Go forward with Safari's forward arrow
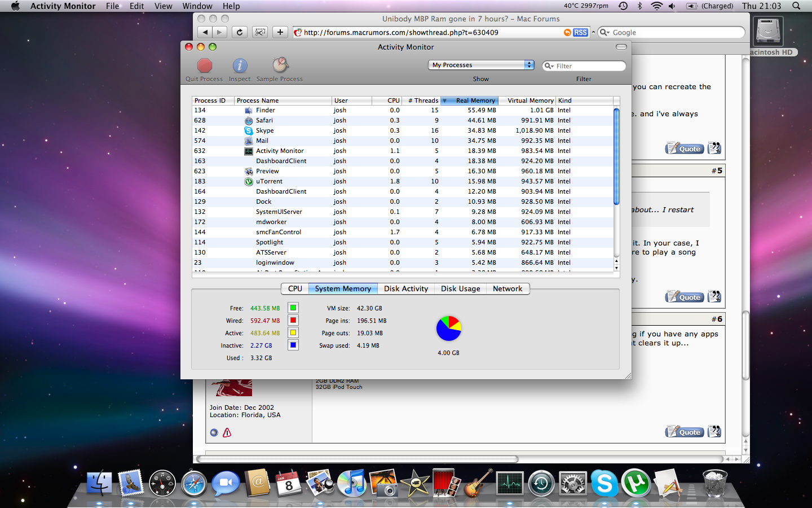Viewport: 812px width, 508px height. 220,32
